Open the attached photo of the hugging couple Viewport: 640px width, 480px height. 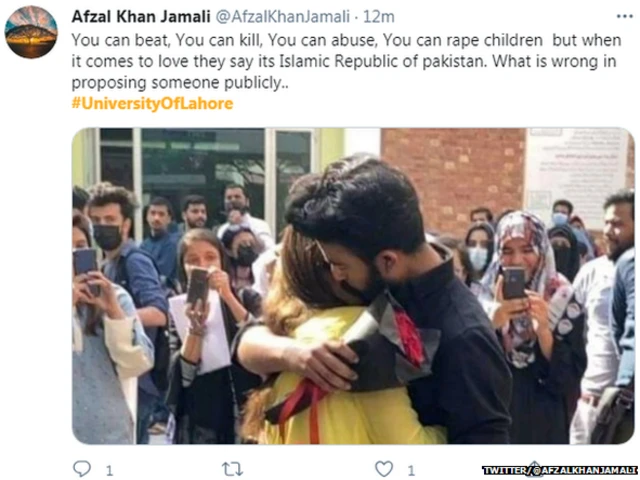click(x=353, y=286)
